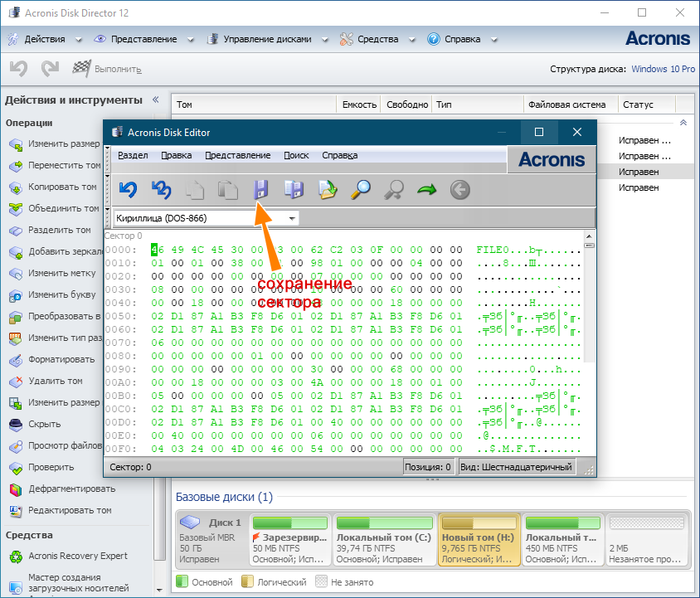
Task: Click the write to file icon
Action: pos(294,190)
